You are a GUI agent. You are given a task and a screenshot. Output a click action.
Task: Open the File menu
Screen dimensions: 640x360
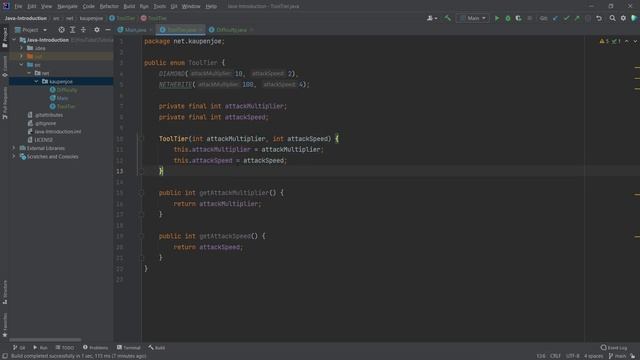pyautogui.click(x=18, y=6)
